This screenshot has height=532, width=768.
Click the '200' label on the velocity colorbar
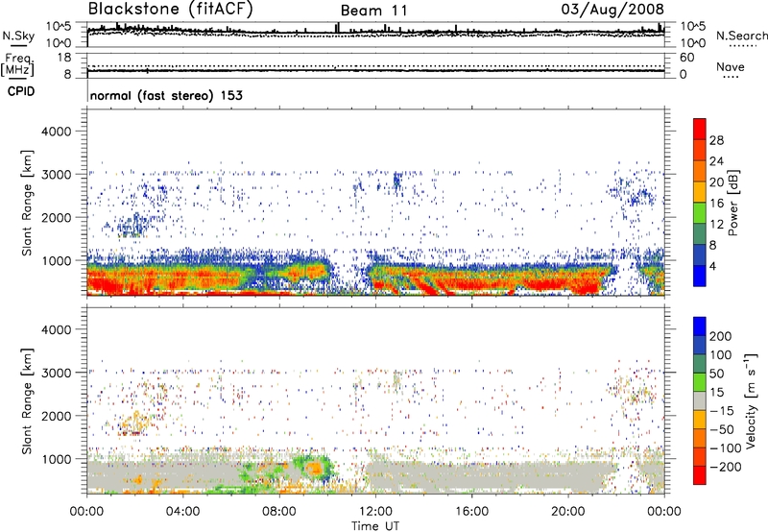coord(721,336)
